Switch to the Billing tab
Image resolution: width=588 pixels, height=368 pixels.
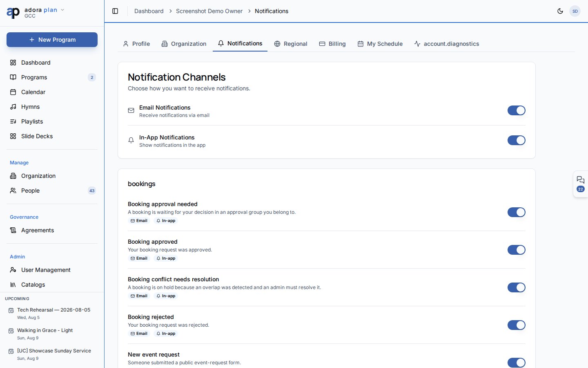click(x=332, y=44)
